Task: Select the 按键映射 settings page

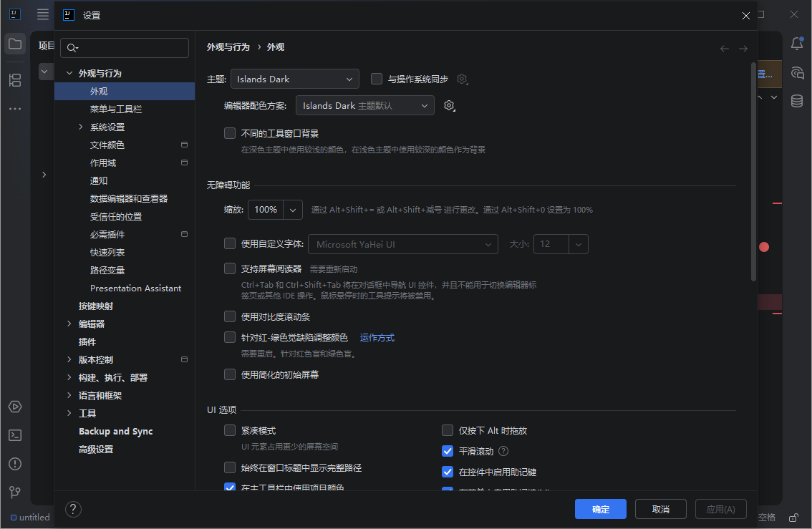Action: click(x=98, y=306)
